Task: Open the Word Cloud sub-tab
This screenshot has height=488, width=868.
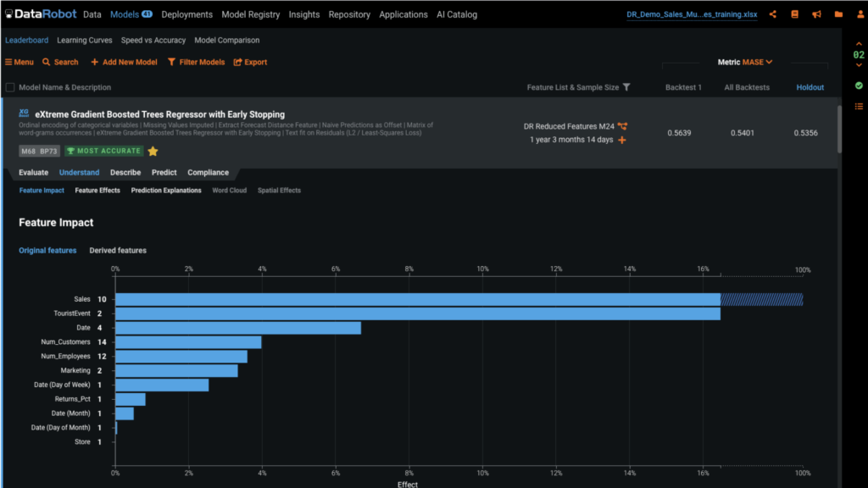Action: [229, 191]
